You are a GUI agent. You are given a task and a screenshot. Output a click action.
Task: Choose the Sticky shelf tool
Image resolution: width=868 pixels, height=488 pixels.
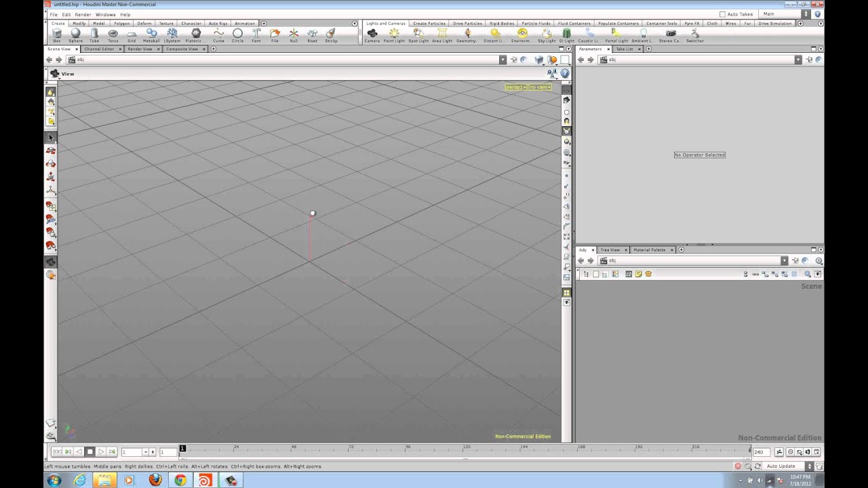point(331,35)
